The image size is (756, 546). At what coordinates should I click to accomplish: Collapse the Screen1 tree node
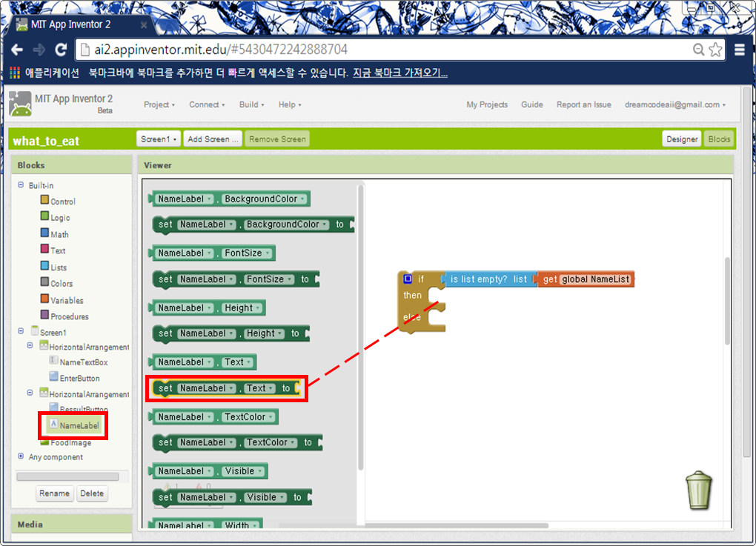point(21,331)
